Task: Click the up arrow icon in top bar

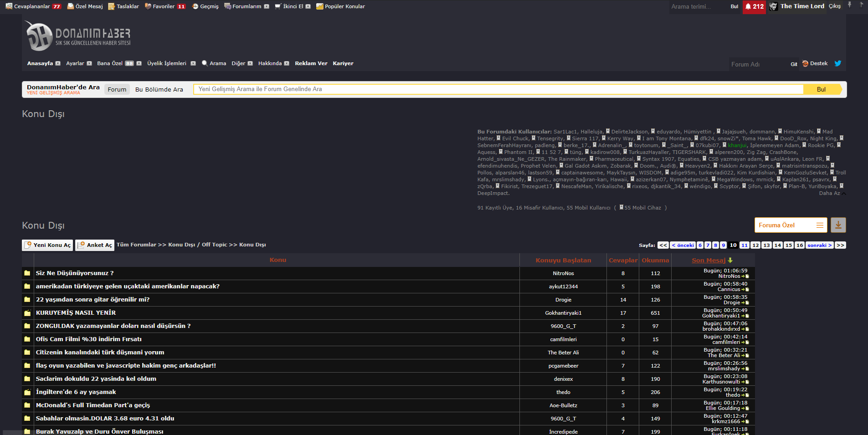Action: click(x=862, y=5)
